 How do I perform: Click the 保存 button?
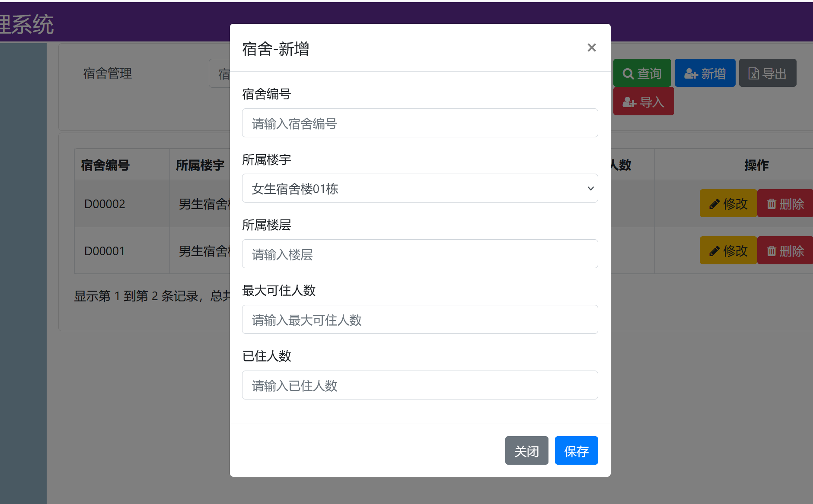pos(576,450)
